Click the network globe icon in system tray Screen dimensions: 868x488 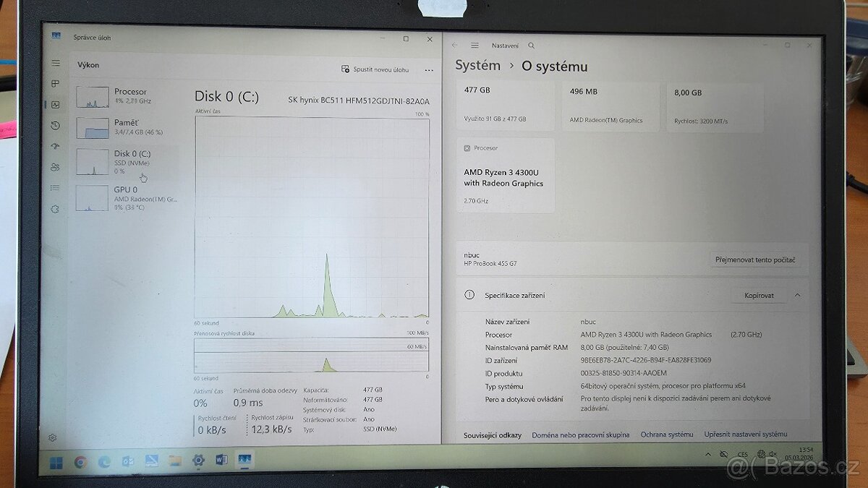point(761,454)
